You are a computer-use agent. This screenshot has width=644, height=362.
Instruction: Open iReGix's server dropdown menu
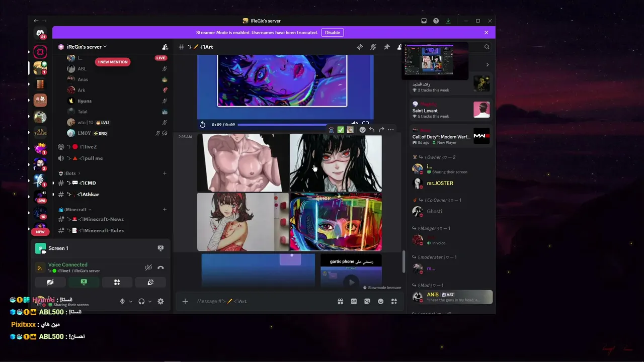(87, 47)
